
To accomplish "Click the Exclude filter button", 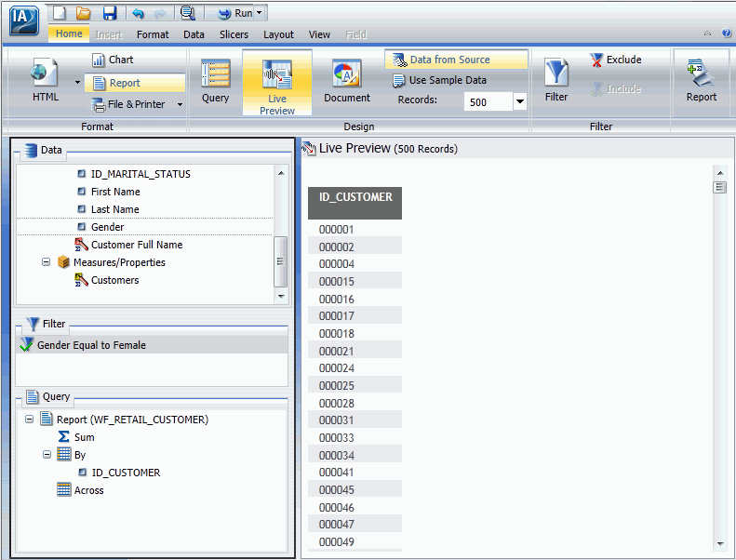I will click(x=615, y=60).
